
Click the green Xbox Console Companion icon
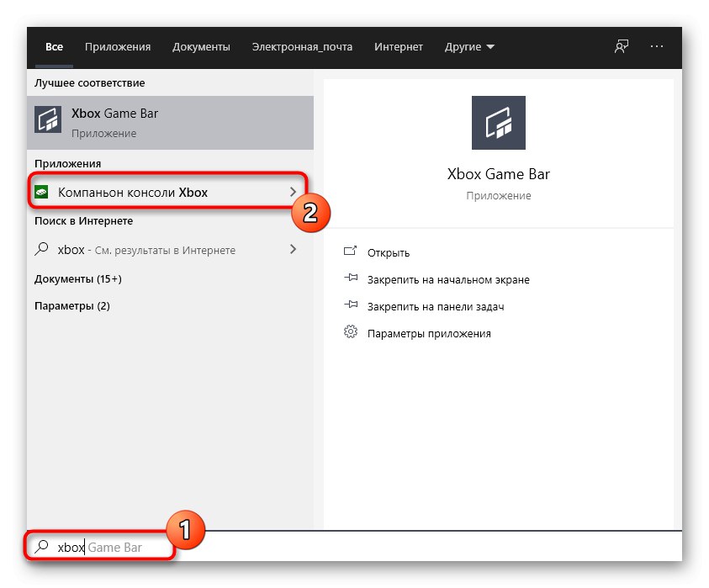[42, 193]
